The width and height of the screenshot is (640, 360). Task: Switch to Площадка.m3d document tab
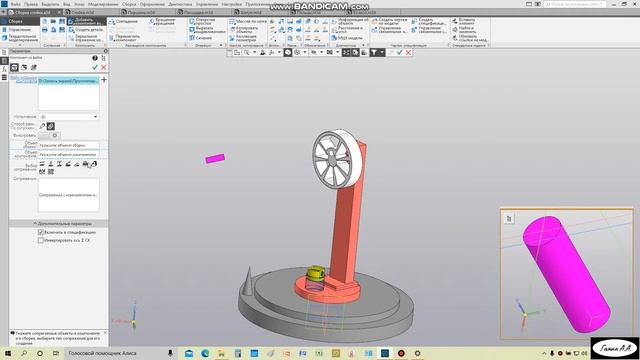pos(198,13)
